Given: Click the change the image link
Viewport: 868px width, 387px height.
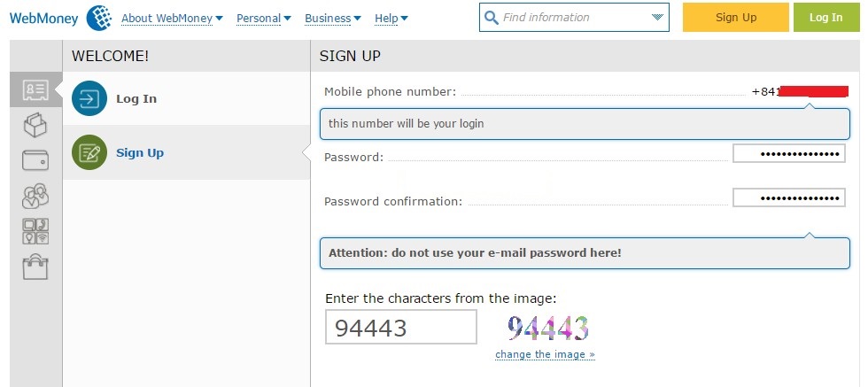Looking at the screenshot, I should click(545, 354).
